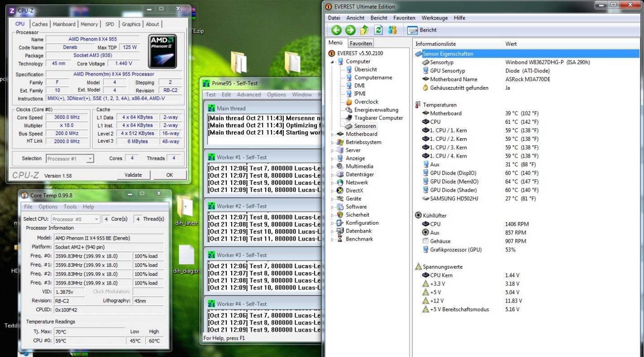Select the Overclock tree item
Screen dimensions: 644x357
click(x=366, y=102)
